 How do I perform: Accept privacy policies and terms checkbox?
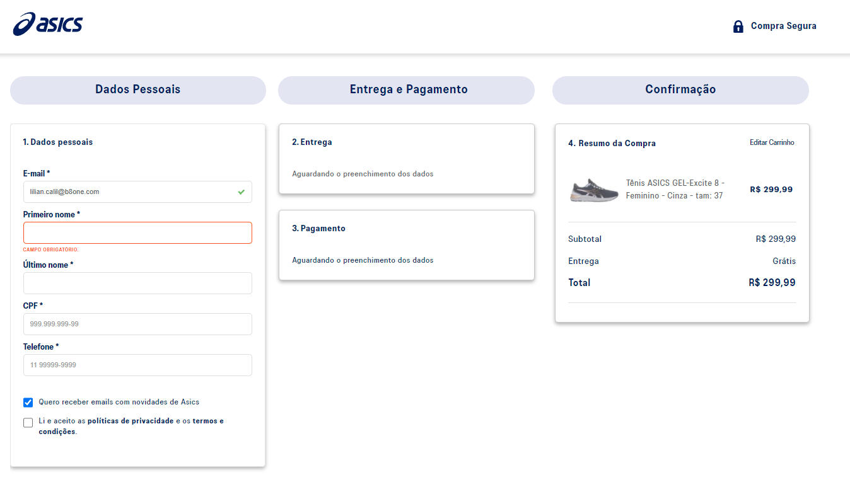click(x=28, y=423)
